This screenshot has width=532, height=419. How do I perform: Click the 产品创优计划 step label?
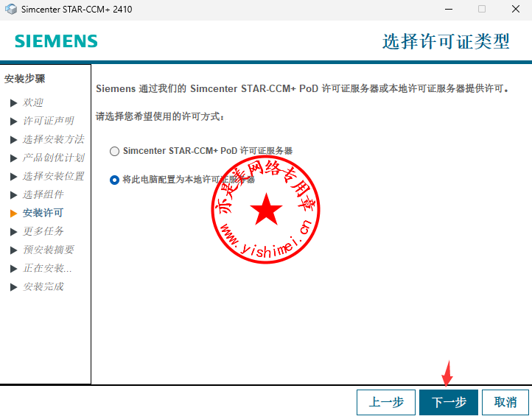click(x=53, y=158)
